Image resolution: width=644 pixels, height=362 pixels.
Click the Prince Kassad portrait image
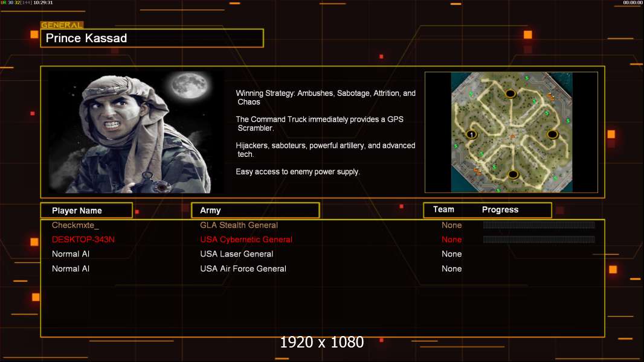pyautogui.click(x=136, y=132)
